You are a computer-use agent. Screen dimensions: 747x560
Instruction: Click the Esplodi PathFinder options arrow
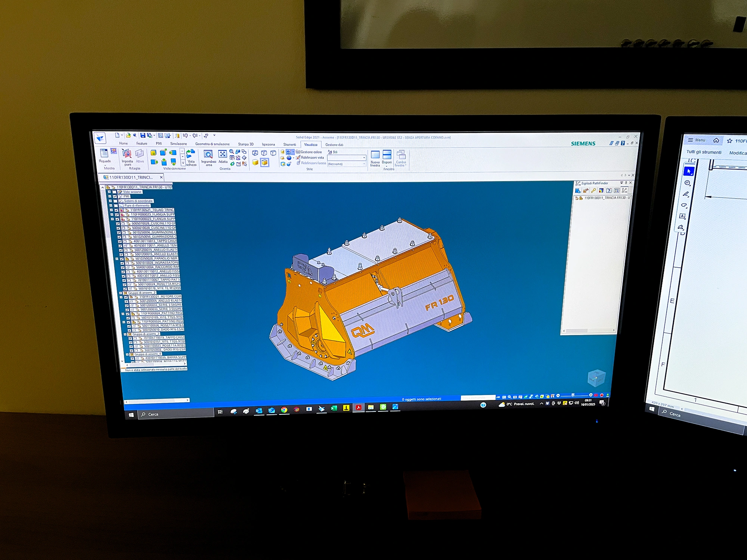622,183
